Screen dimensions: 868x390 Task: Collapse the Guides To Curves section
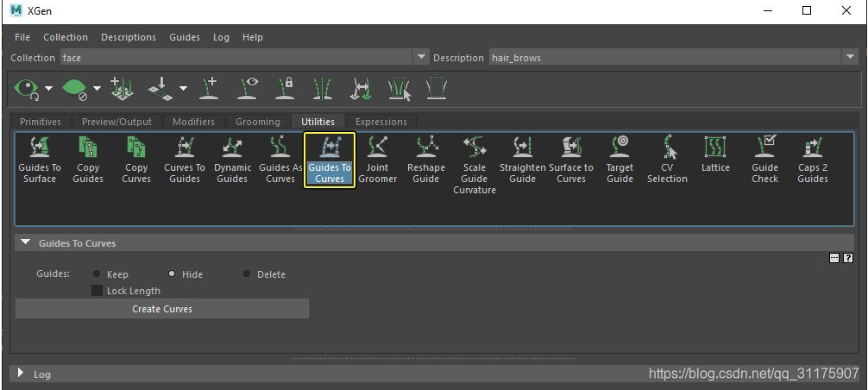(24, 242)
